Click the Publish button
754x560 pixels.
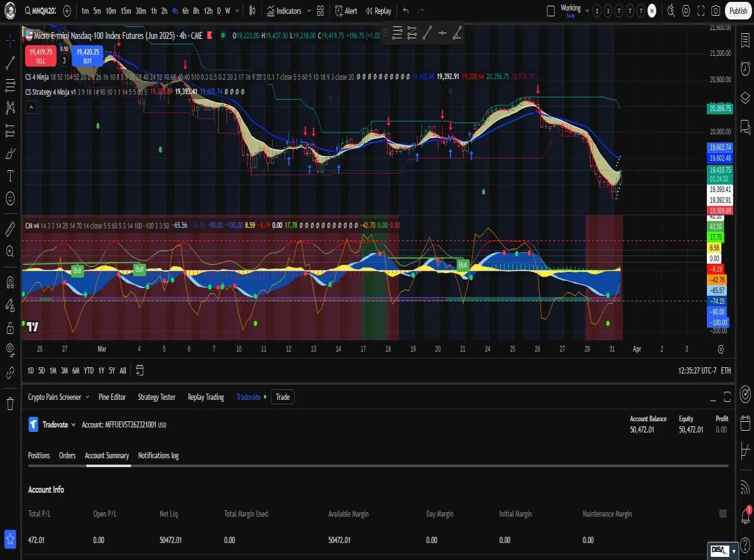738,11
